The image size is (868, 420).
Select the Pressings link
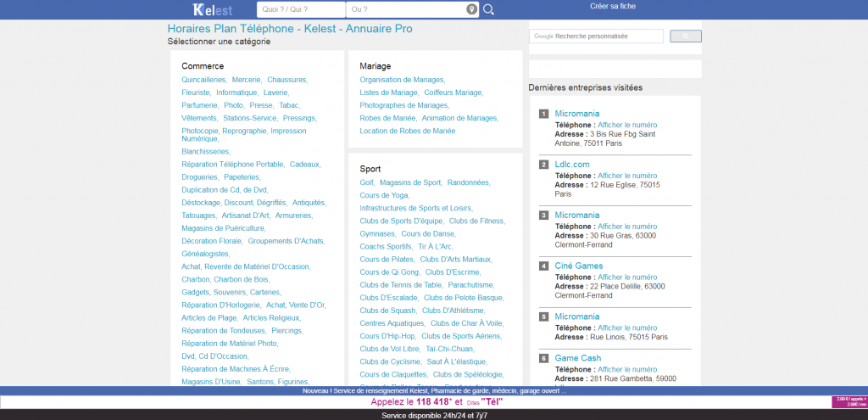(299, 118)
